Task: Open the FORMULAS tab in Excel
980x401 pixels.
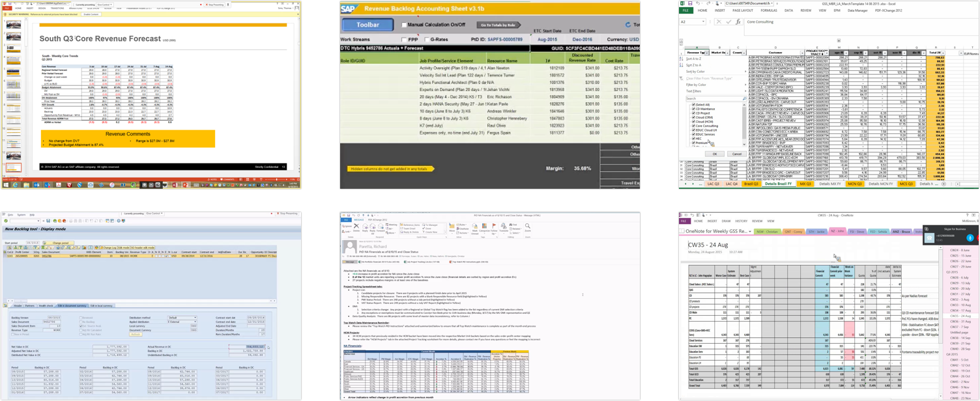Action: coord(768,11)
